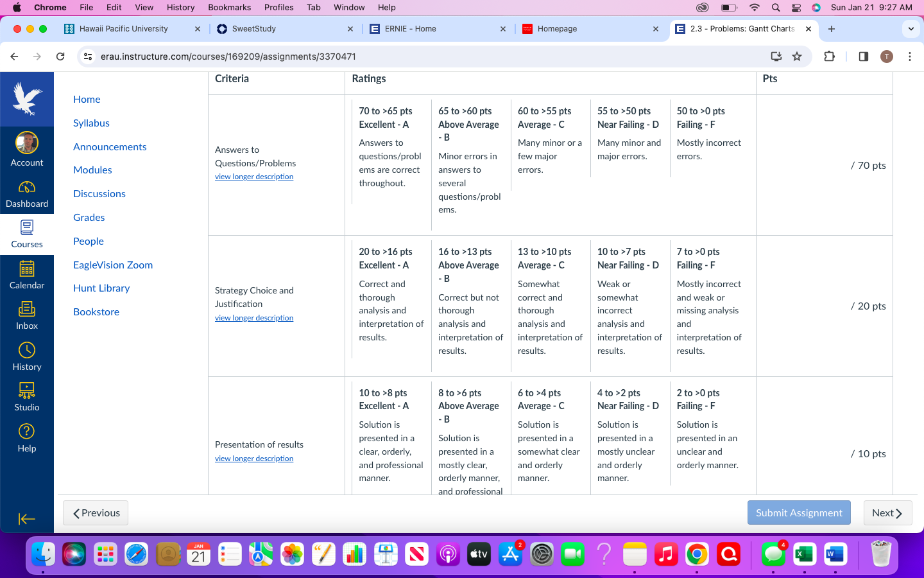Image resolution: width=924 pixels, height=578 pixels.
Task: Collapse the global navigation with arrow icon
Action: point(27,519)
